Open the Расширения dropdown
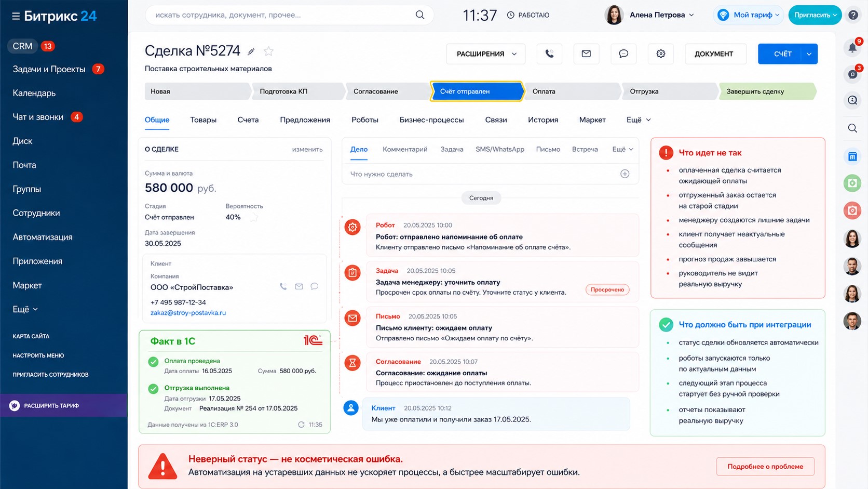This screenshot has height=489, width=868. pyautogui.click(x=486, y=54)
